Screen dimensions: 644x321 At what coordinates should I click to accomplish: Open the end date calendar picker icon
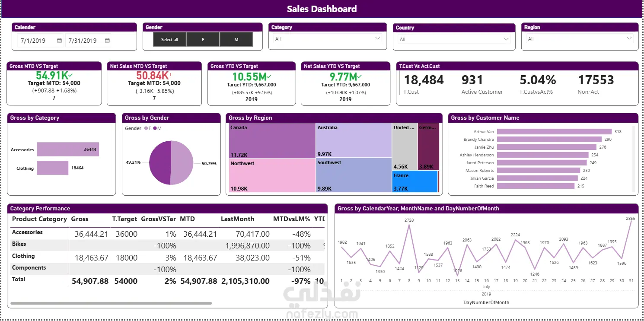[x=107, y=41]
